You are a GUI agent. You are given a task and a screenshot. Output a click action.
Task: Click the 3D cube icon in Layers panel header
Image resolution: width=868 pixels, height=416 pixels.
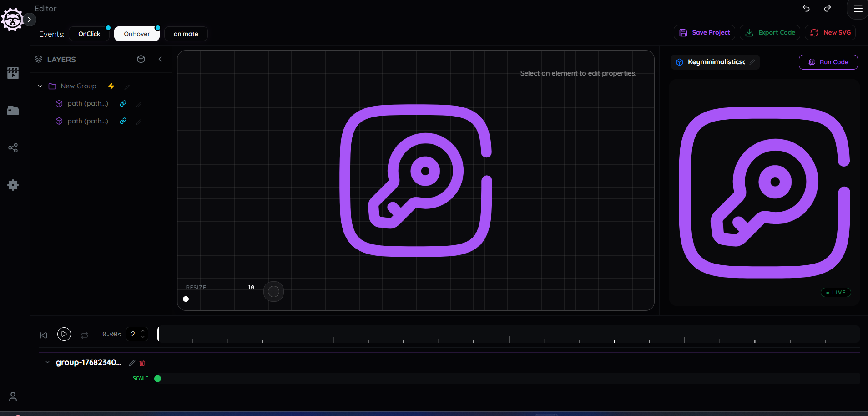click(141, 59)
